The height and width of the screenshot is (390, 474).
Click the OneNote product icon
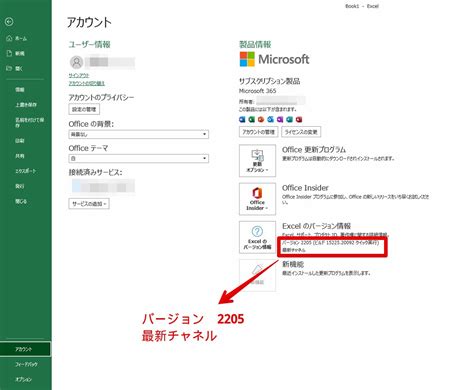280,119
